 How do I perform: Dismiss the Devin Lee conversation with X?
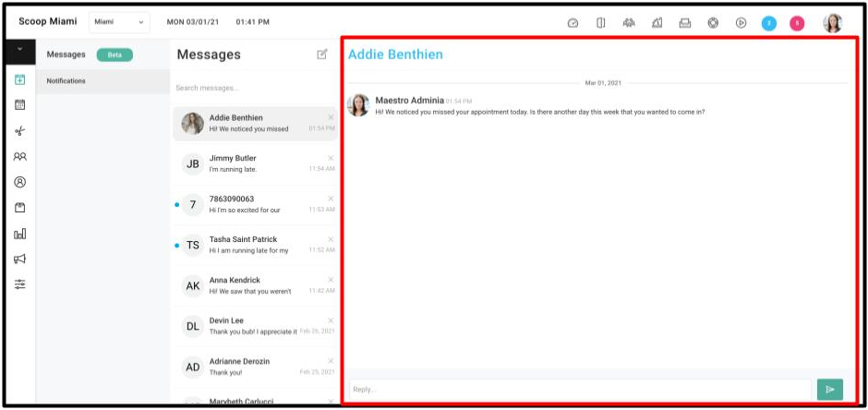tap(331, 320)
